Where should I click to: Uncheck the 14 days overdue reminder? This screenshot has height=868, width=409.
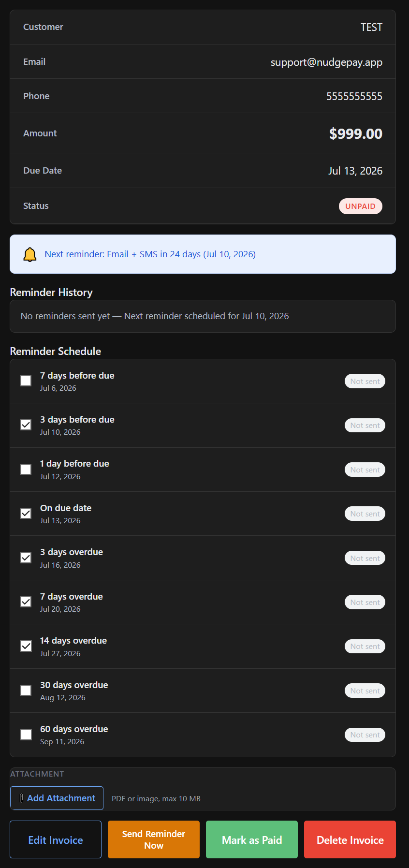pyautogui.click(x=26, y=647)
